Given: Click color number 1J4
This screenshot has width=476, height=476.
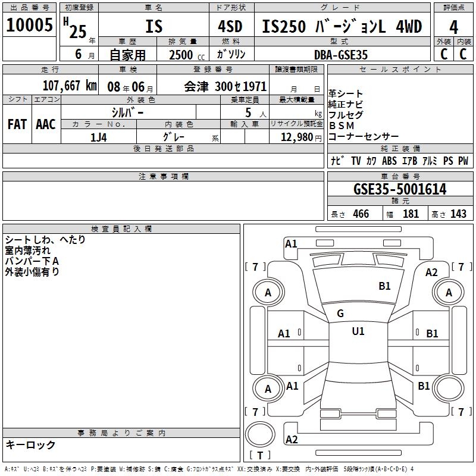Looking at the screenshot, I should 98,137.
